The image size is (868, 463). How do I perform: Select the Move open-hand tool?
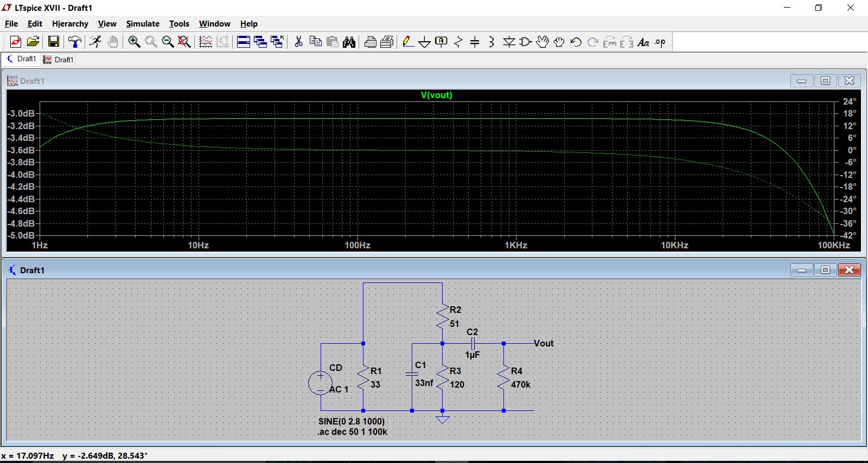point(542,42)
